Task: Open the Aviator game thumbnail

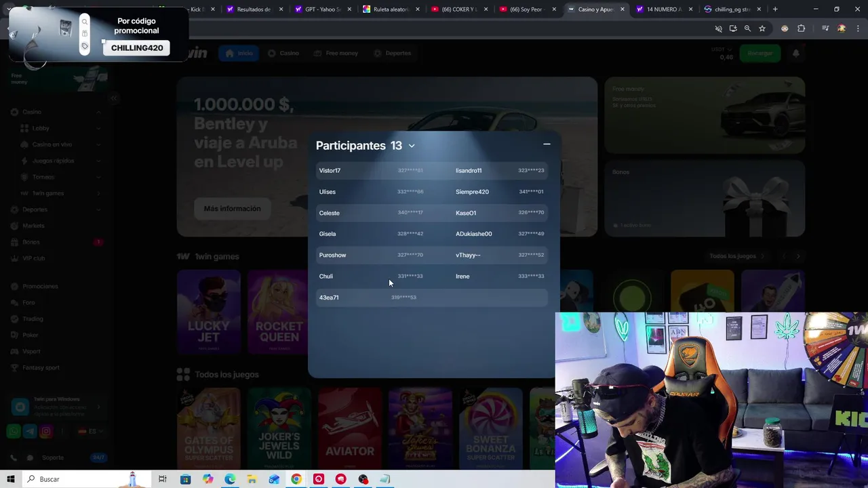Action: (x=349, y=428)
